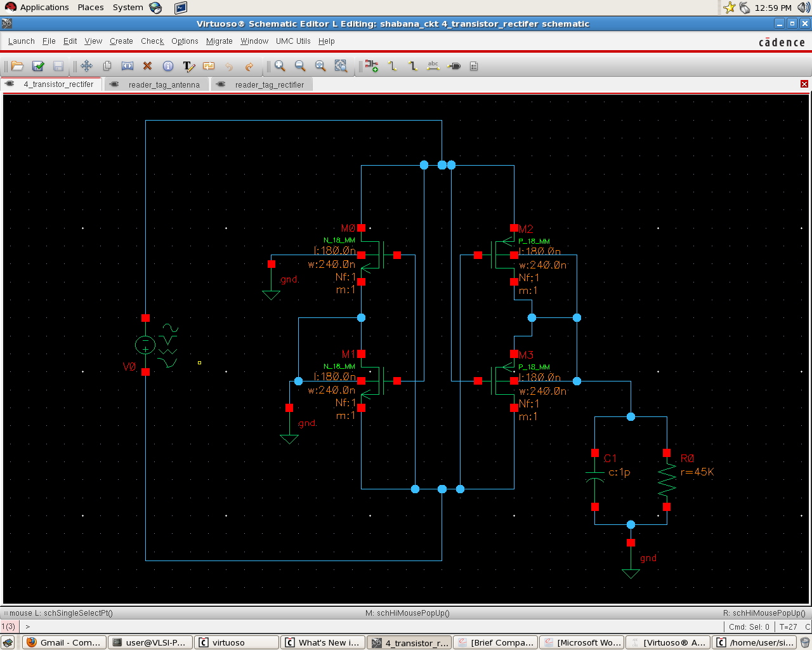Click the Delete red X tool

point(148,66)
